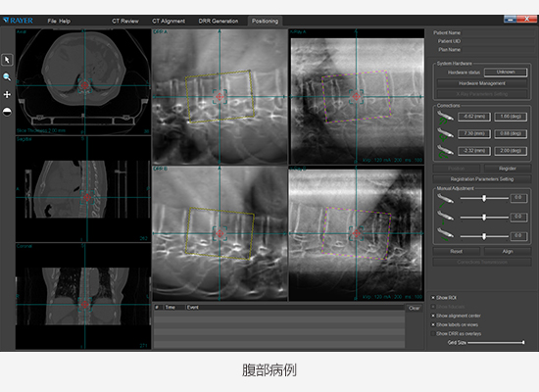The image size is (539, 392).
Task: Open the File menu
Action: [52, 21]
